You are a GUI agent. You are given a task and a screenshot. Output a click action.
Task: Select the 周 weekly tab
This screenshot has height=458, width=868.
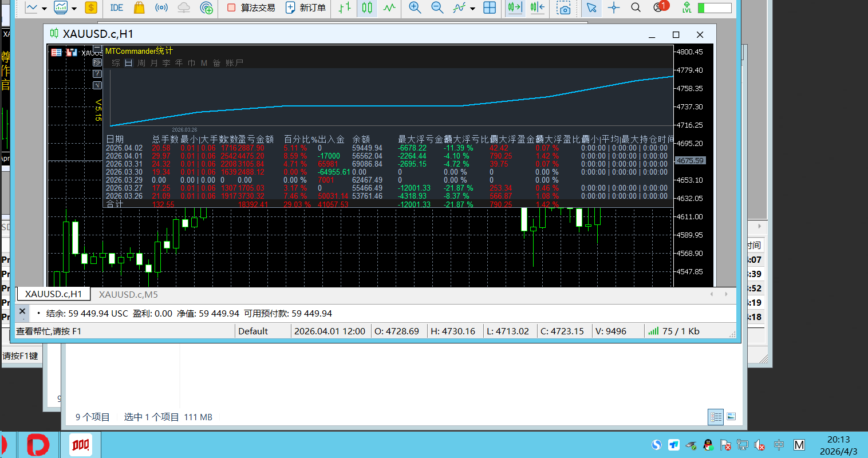(x=141, y=63)
